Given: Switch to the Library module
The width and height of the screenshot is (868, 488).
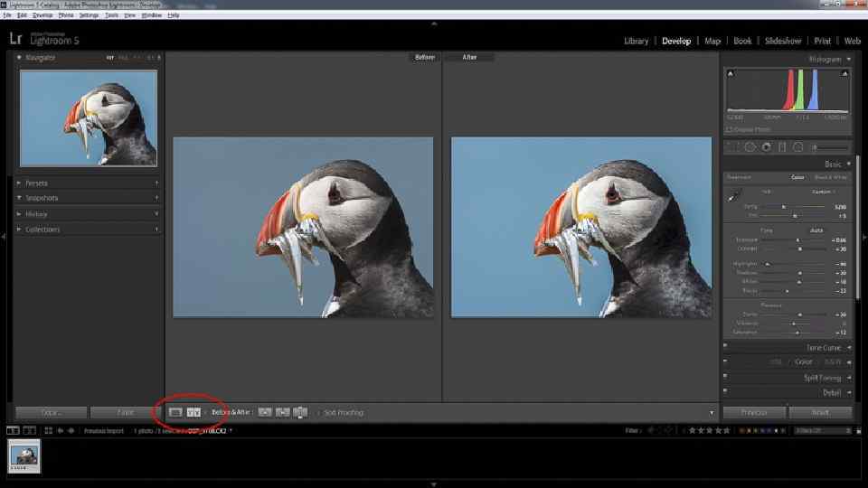Looking at the screenshot, I should click(x=636, y=41).
